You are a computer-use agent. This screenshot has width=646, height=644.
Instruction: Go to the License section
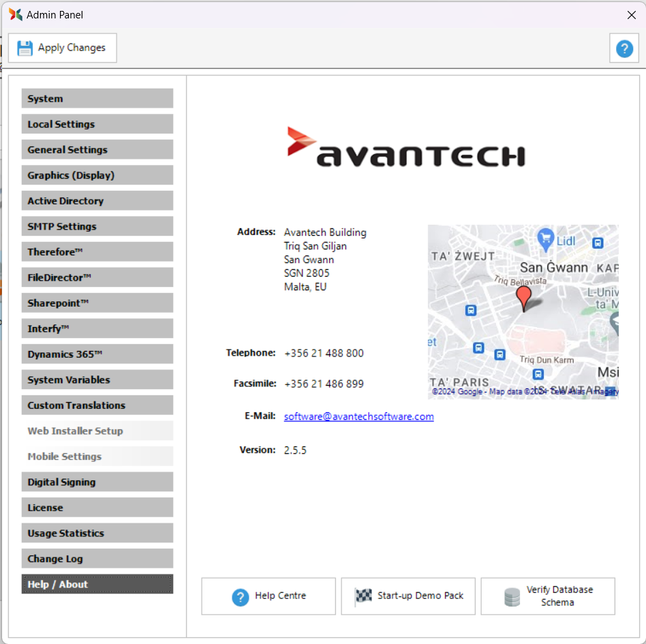click(x=97, y=508)
